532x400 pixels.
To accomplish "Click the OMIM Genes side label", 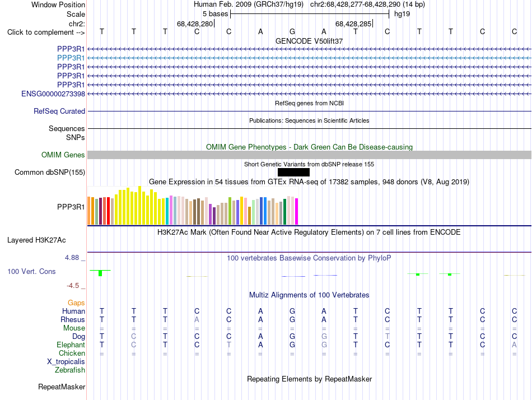I will 63,155.
